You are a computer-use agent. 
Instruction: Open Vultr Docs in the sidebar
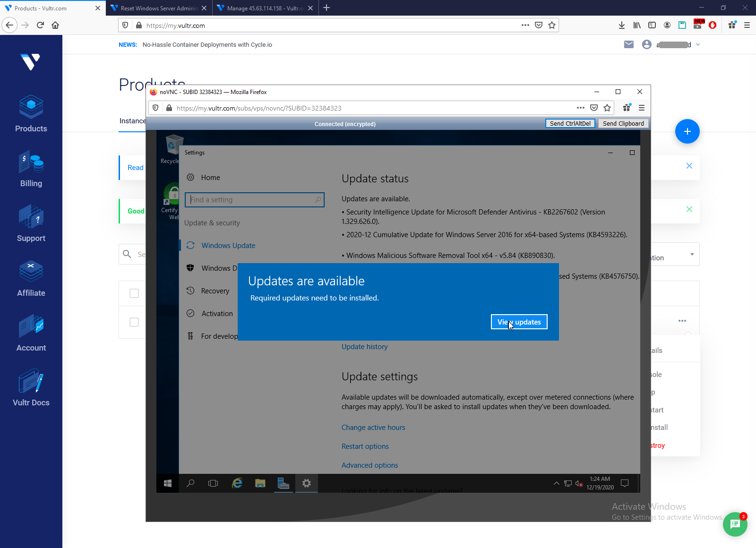click(31, 388)
